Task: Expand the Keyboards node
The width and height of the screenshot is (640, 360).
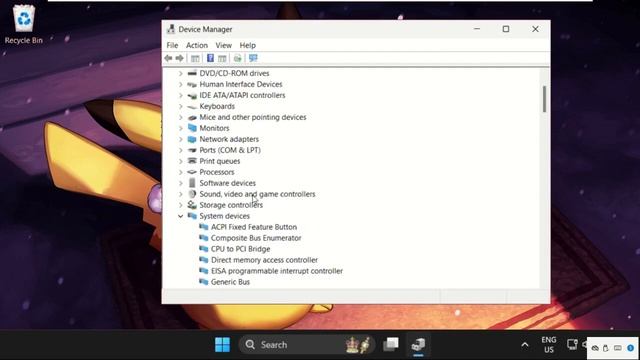Action: (181, 107)
